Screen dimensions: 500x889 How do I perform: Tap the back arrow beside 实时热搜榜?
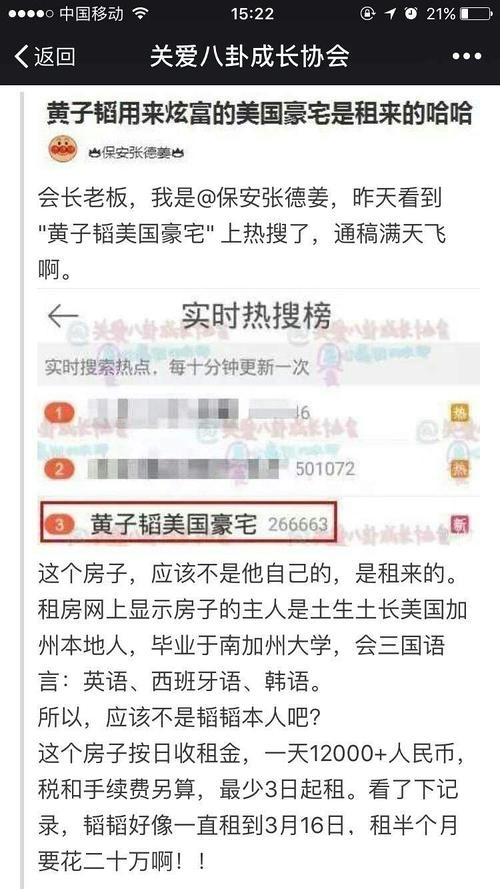tap(62, 316)
